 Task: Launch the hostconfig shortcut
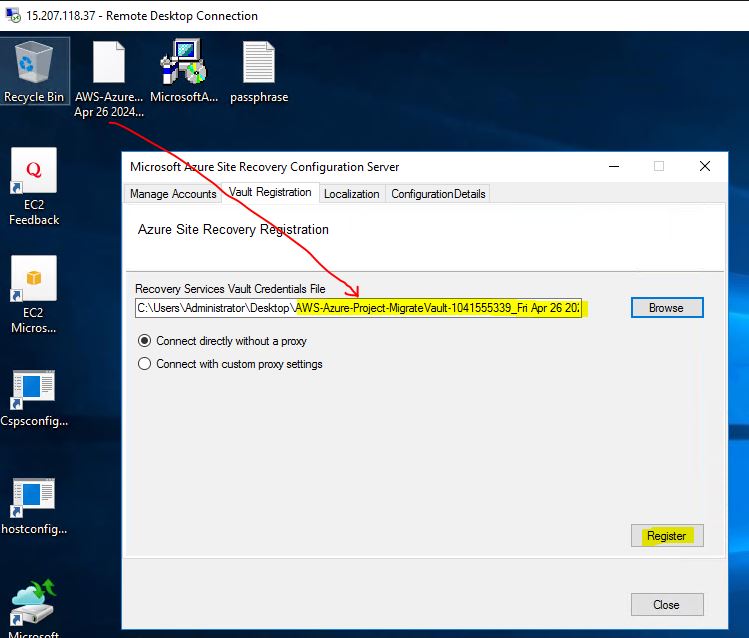pos(34,500)
